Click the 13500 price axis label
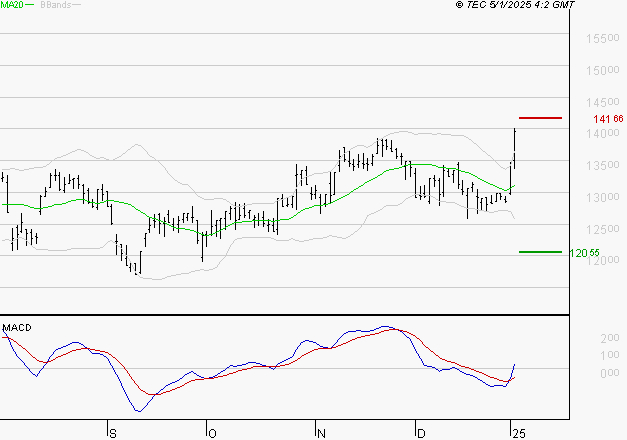 point(603,165)
